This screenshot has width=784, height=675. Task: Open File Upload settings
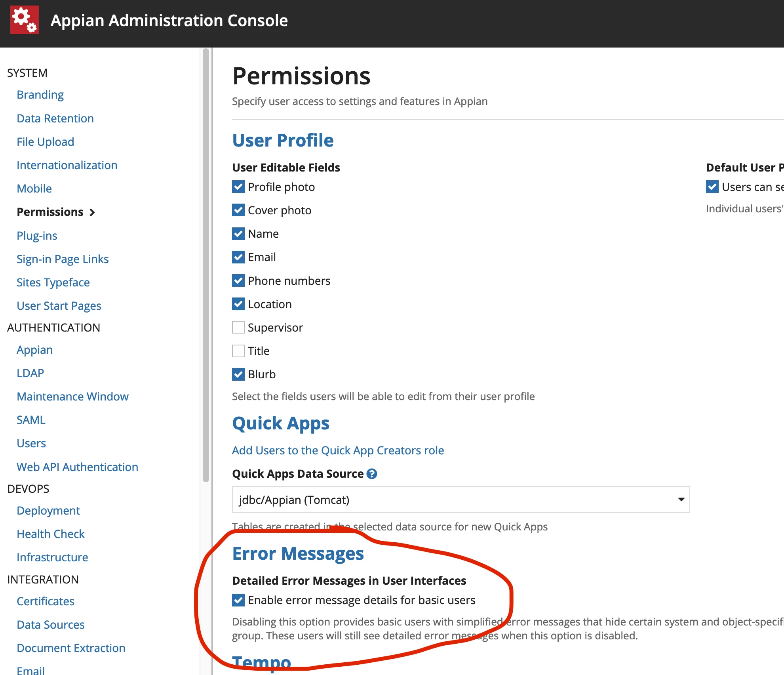(46, 142)
